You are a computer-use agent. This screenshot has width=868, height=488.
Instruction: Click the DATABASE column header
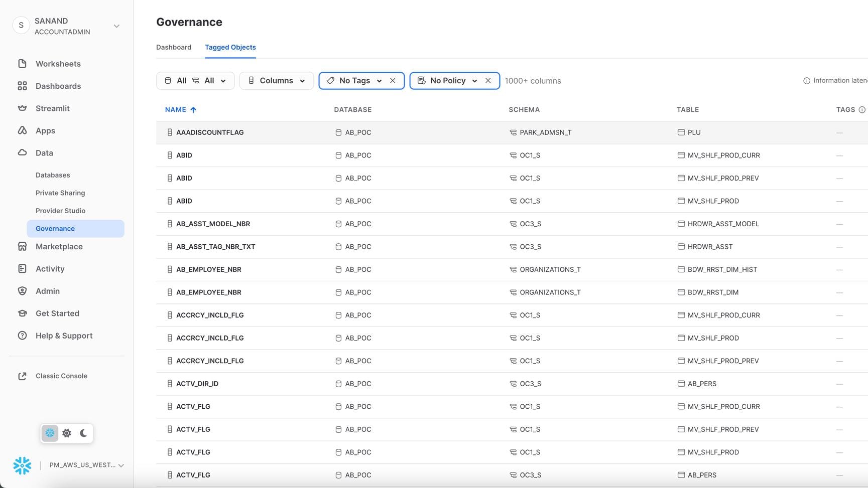[353, 110]
